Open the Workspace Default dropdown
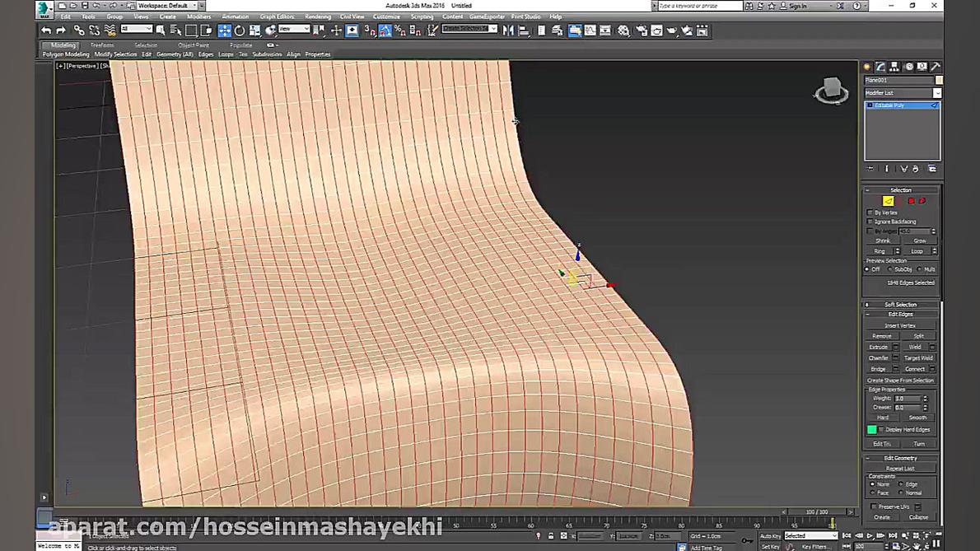Image resolution: width=980 pixels, height=551 pixels. [x=167, y=6]
